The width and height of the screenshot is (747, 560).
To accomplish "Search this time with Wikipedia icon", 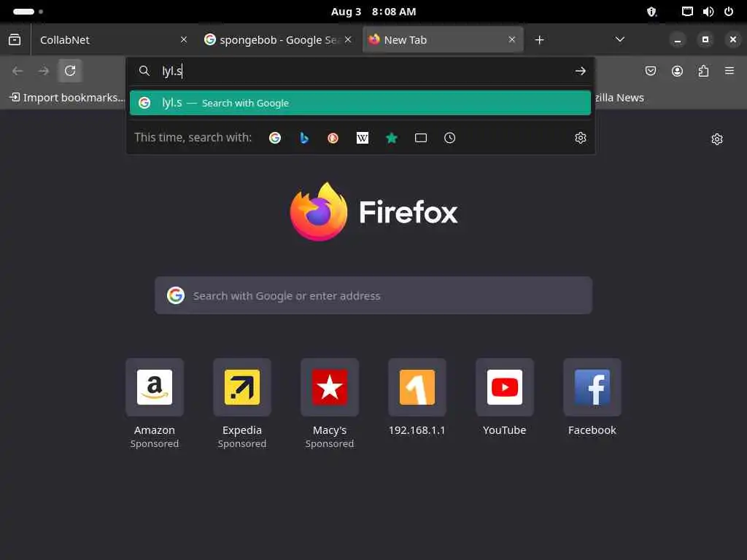I will pos(362,138).
